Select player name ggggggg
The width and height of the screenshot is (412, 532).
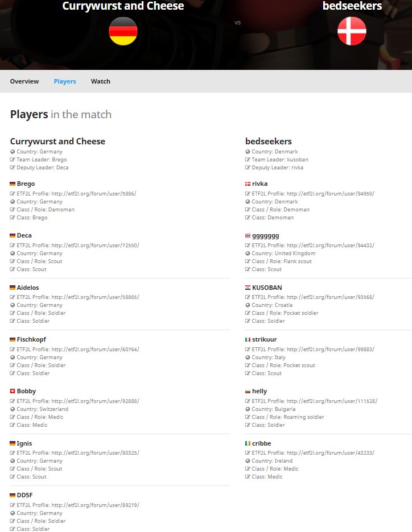pyautogui.click(x=266, y=236)
